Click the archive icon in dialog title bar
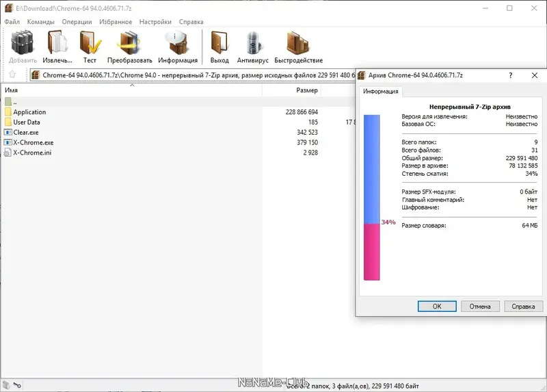Viewport: 547px width, 392px height. click(362, 75)
